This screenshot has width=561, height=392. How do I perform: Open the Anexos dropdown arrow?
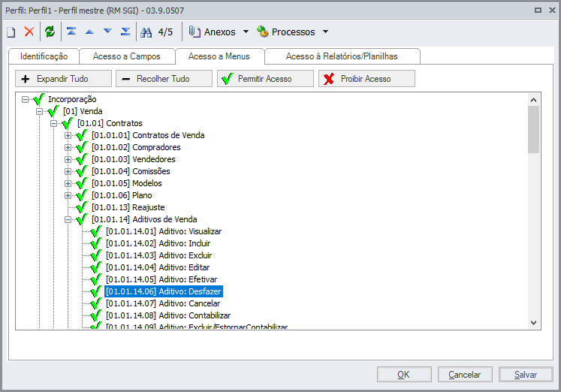[x=246, y=32]
